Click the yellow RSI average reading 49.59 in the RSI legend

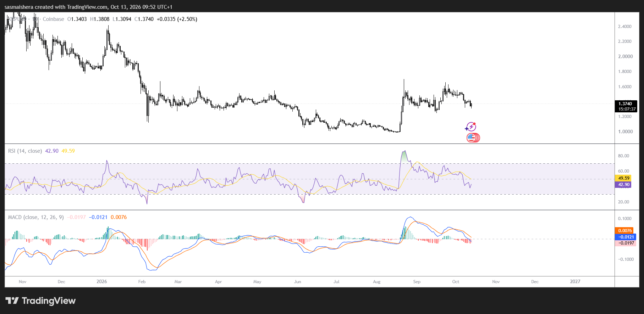pyautogui.click(x=68, y=151)
